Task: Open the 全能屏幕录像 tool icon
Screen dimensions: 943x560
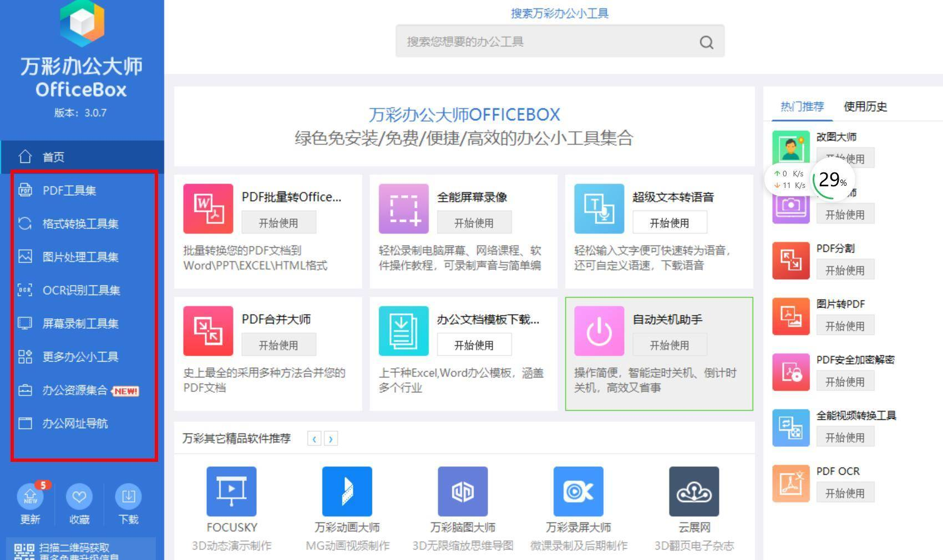Action: [x=403, y=209]
